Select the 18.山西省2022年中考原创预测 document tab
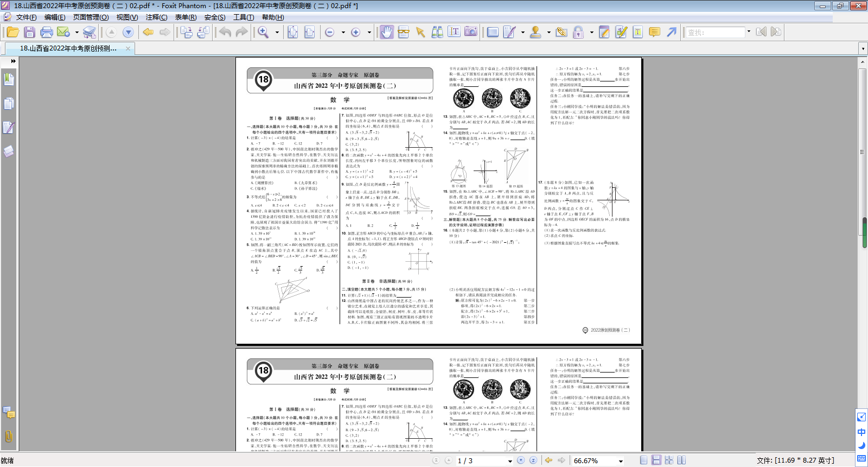Viewport: 868px width, 467px height. click(69, 48)
